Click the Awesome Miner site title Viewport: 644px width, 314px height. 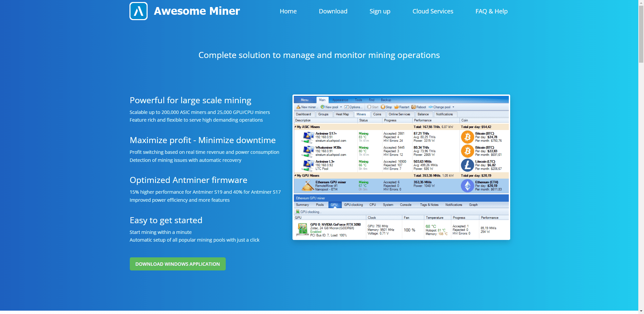[x=197, y=11]
